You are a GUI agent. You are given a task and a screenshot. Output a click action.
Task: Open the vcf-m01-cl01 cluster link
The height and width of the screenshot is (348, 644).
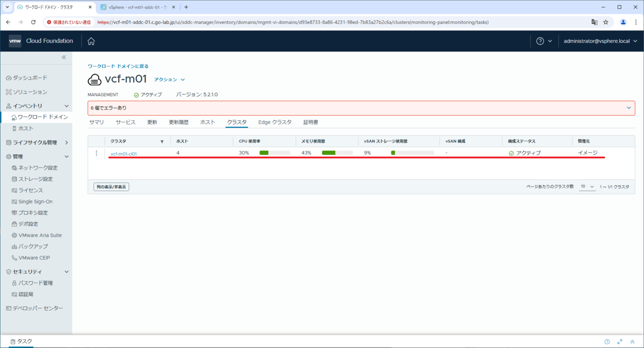coord(123,154)
